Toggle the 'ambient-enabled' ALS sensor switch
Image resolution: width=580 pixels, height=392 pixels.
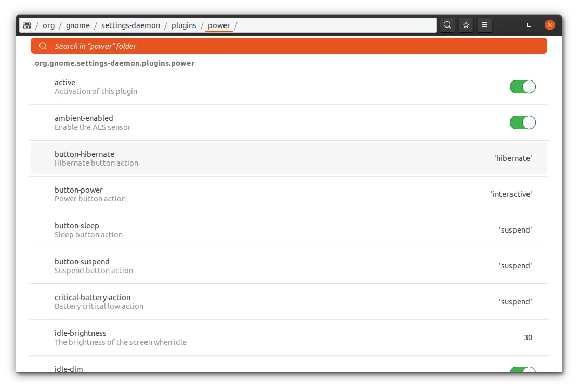[x=522, y=123]
